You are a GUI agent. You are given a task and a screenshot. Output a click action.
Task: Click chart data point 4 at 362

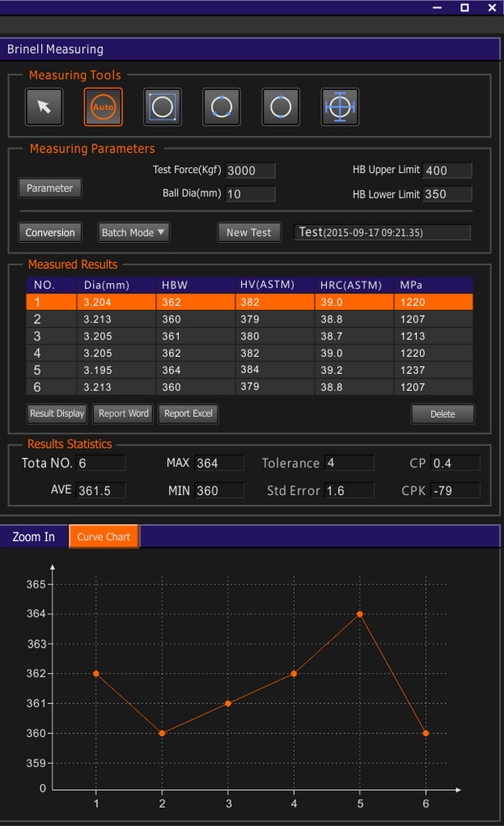point(294,674)
